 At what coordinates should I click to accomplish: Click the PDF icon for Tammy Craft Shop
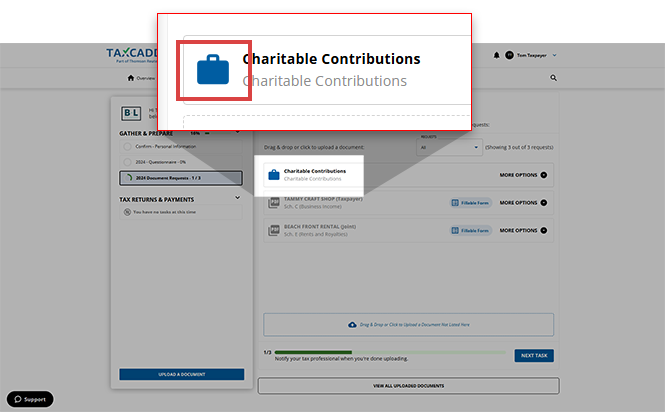click(272, 202)
